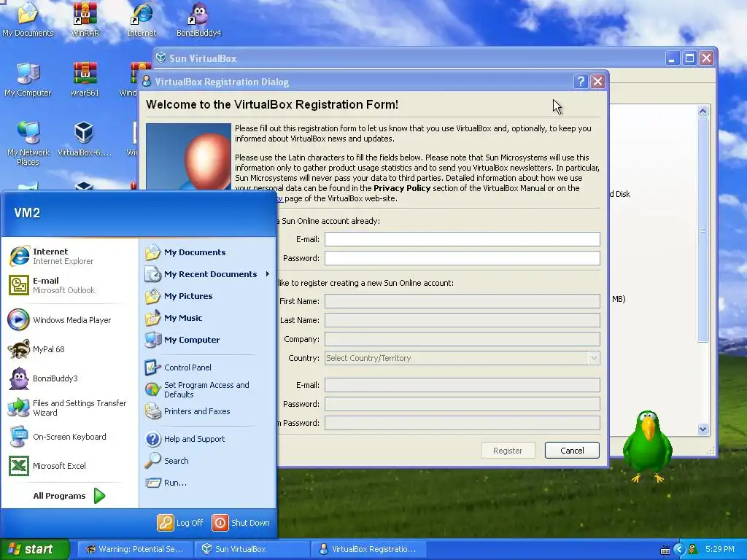Open My Computer in Start menu
Viewport: 747px width, 560px height.
point(208,340)
